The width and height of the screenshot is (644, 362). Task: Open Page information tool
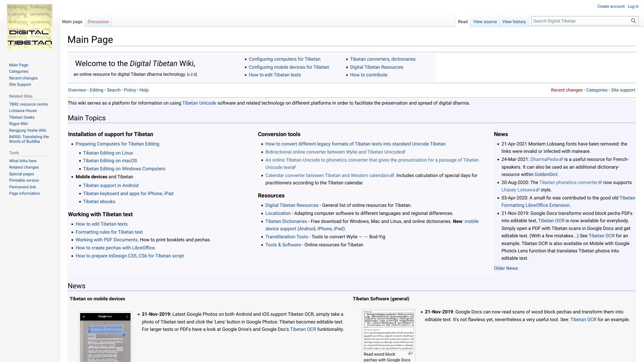point(24,193)
